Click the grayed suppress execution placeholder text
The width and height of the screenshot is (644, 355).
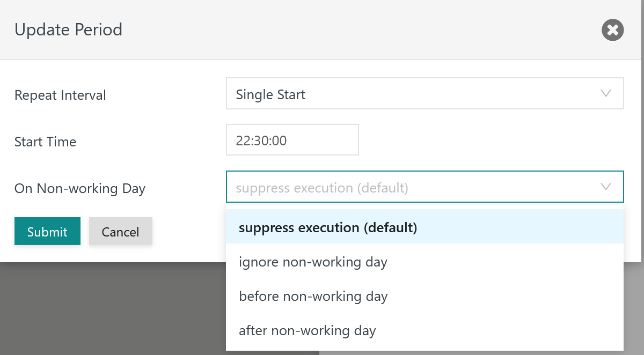point(322,188)
